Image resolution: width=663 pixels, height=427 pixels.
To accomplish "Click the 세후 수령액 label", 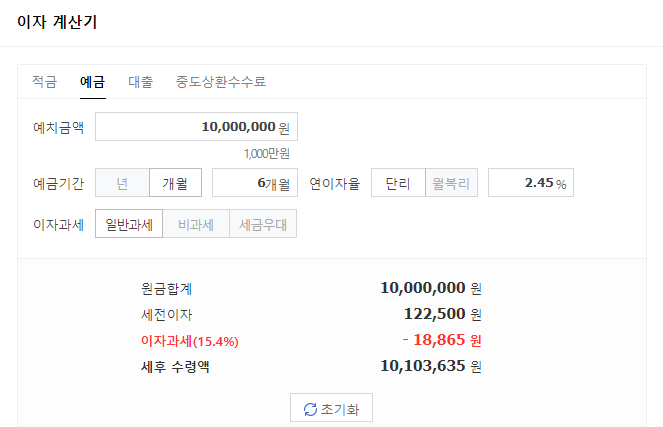I will pos(175,366).
